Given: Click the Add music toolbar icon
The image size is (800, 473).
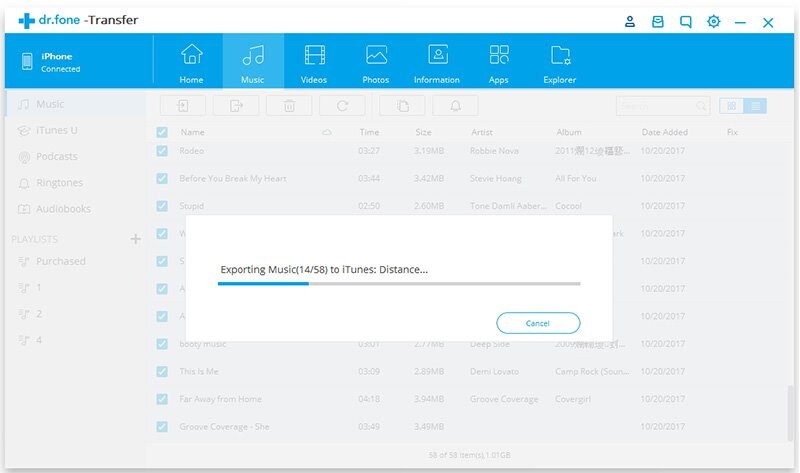Looking at the screenshot, I should [183, 106].
